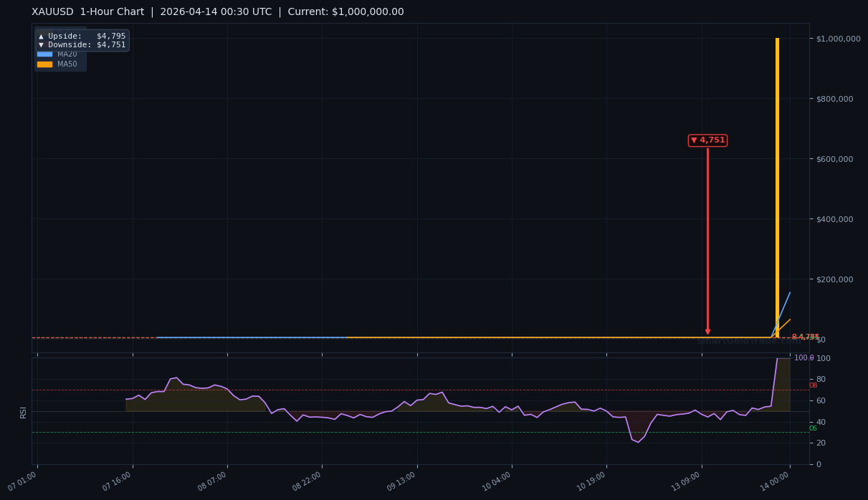Click the 100.0 RSI value readout
This screenshot has width=868, height=500.
click(x=804, y=357)
